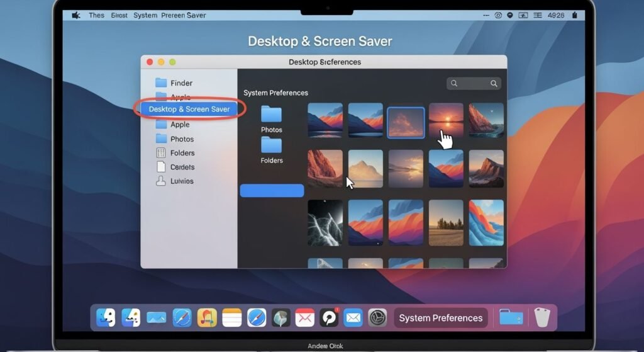This screenshot has width=644, height=352.
Task: Choose the red cliff with teal sky wallpaper
Action: (486, 120)
